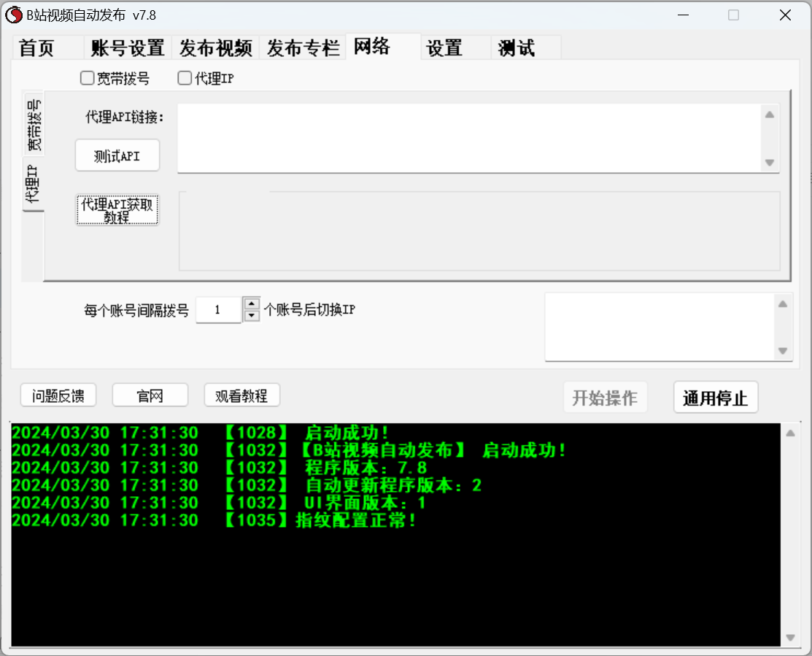Open the 官网 button

(150, 395)
